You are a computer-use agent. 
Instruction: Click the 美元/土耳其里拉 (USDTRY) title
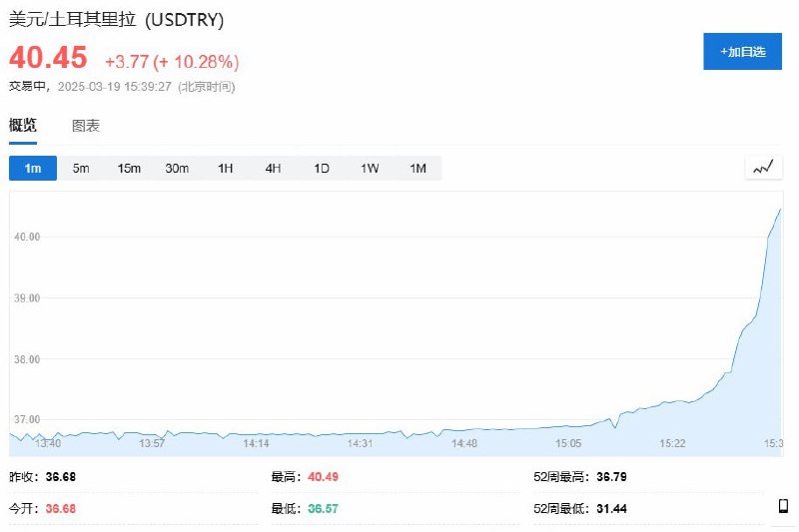pos(116,21)
